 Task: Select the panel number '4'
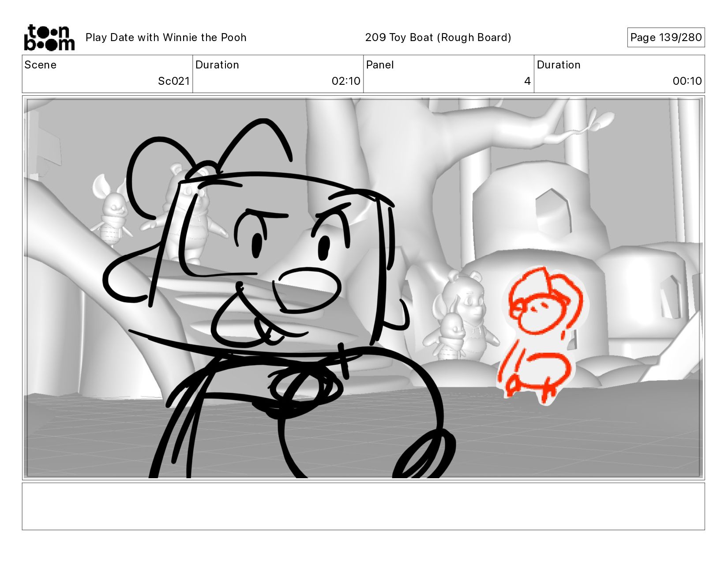tap(527, 81)
